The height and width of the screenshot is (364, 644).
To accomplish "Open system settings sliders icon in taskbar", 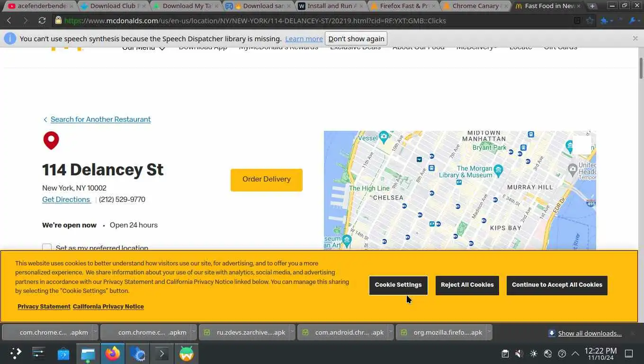I will (38, 354).
